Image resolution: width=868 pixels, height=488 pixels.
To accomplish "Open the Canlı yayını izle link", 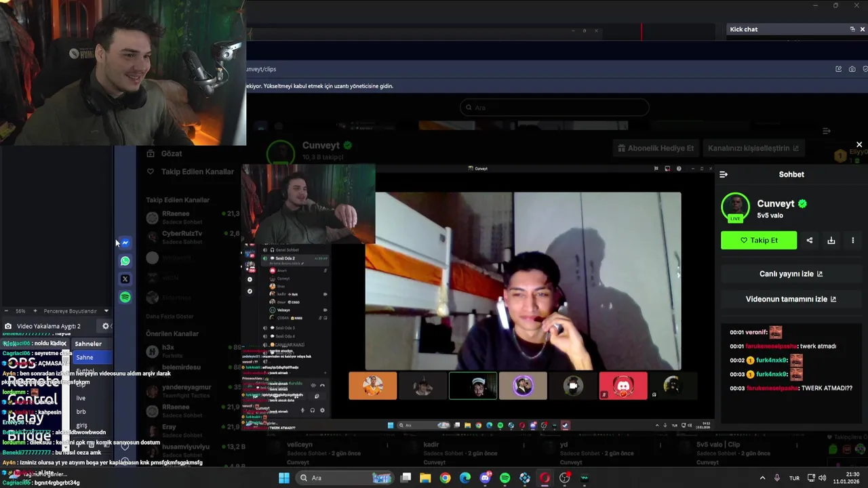I will (791, 274).
